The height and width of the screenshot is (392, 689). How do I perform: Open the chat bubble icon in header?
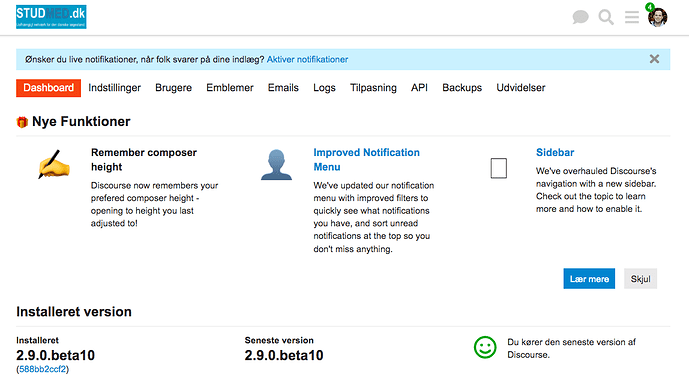[x=580, y=18]
